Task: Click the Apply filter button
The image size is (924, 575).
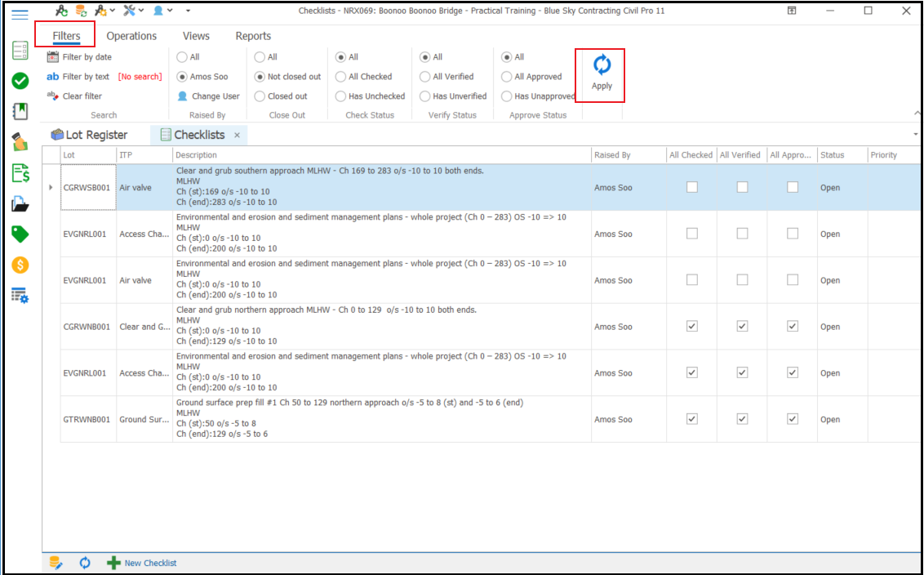Action: 602,74
